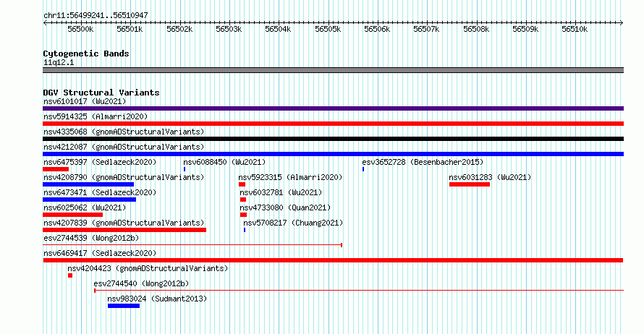Image resolution: width=644 pixels, height=334 pixels.
Task: Click the 56504k ruler tick label
Action: [x=278, y=29]
